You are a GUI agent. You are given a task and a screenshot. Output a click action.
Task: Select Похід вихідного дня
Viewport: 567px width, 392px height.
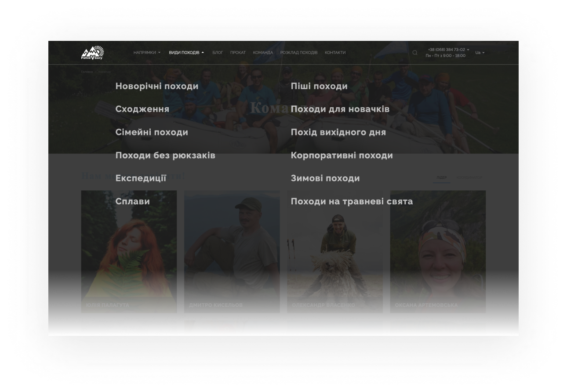click(338, 132)
